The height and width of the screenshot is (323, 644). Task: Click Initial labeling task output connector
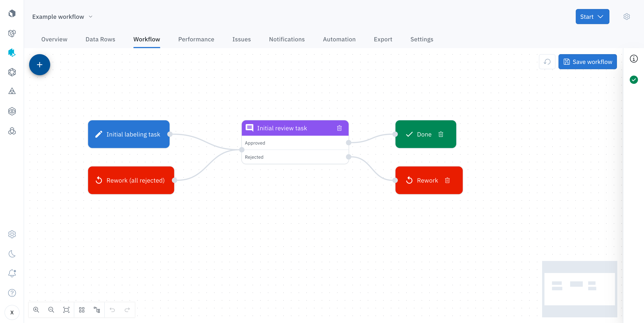point(170,134)
